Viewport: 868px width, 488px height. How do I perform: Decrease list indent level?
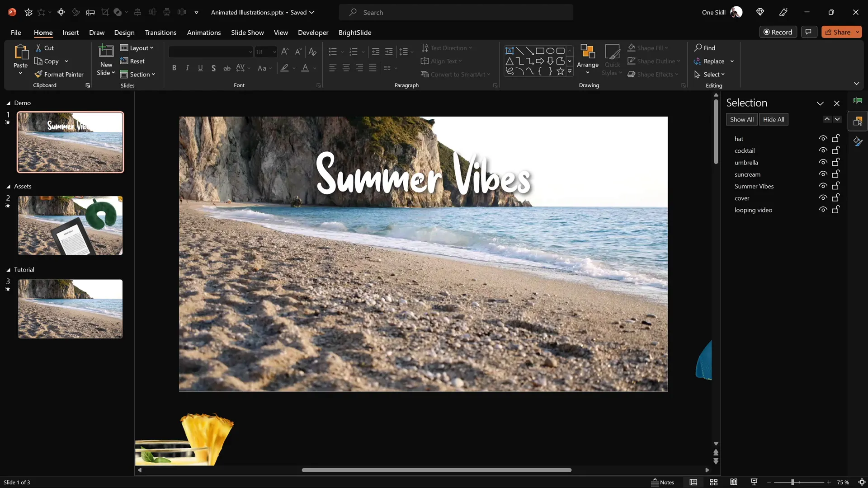coord(375,52)
